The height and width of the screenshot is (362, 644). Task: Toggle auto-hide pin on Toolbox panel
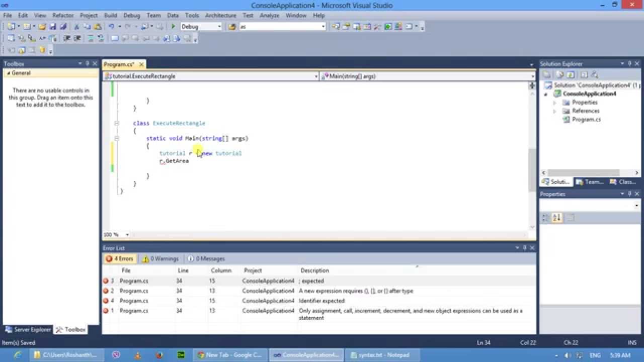[87, 63]
